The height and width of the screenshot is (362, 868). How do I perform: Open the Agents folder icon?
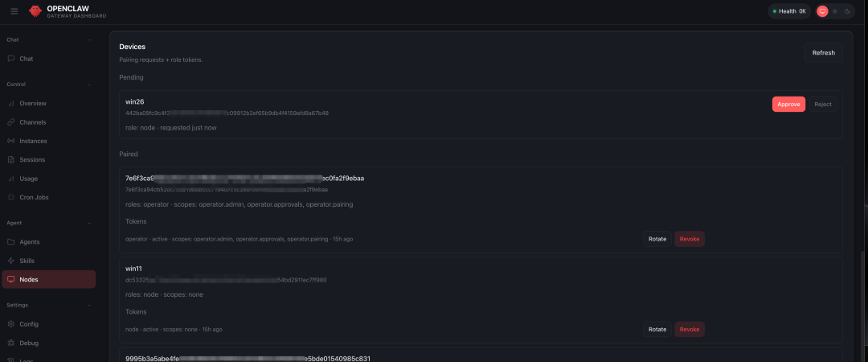[x=11, y=242]
